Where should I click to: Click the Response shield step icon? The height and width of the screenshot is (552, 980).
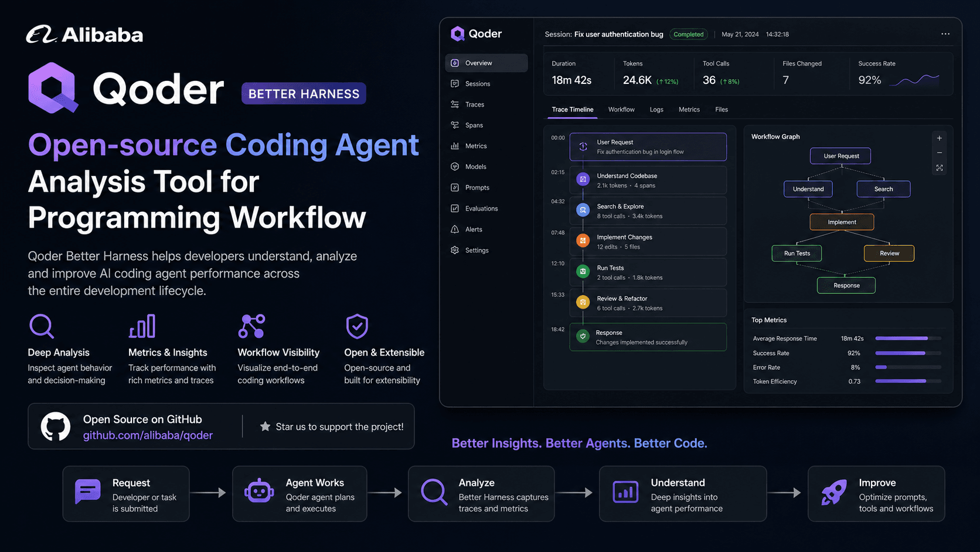pyautogui.click(x=583, y=336)
